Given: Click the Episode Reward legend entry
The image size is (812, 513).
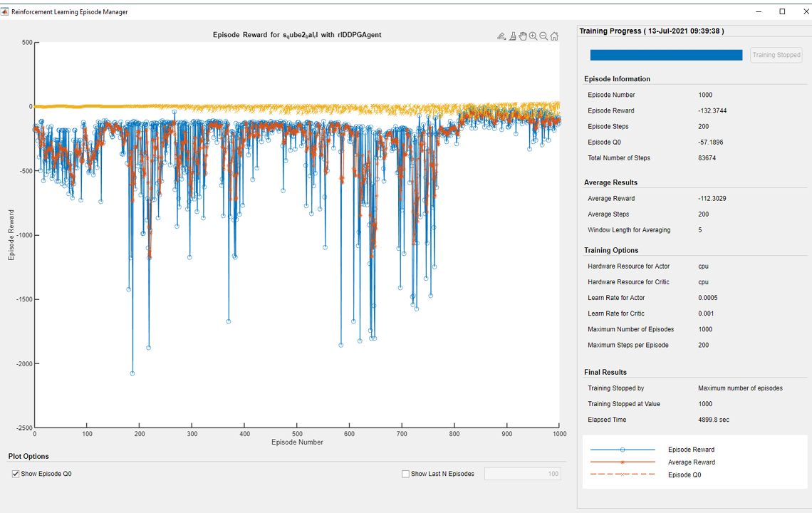Looking at the screenshot, I should point(691,450).
